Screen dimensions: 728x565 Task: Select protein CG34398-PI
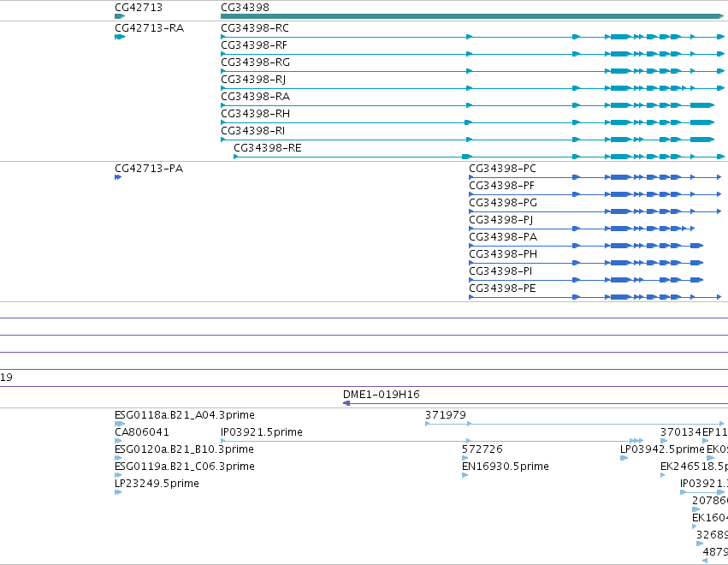point(500,271)
